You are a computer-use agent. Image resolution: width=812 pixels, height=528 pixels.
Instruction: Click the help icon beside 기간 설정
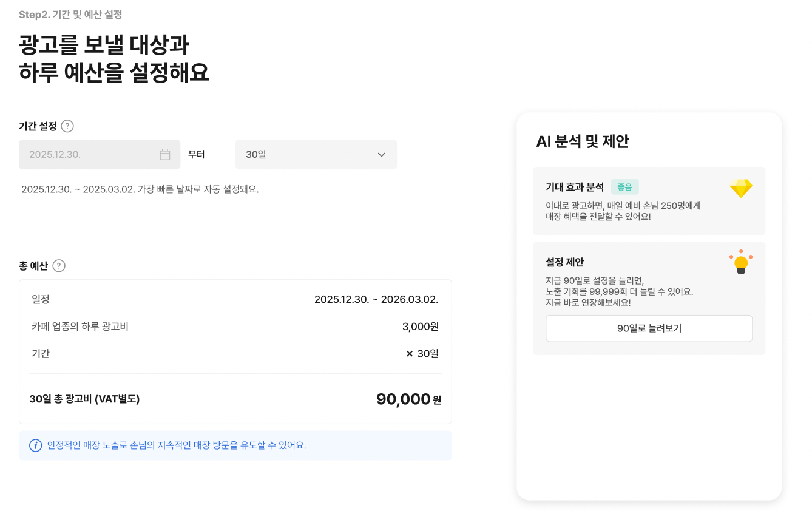tap(67, 126)
